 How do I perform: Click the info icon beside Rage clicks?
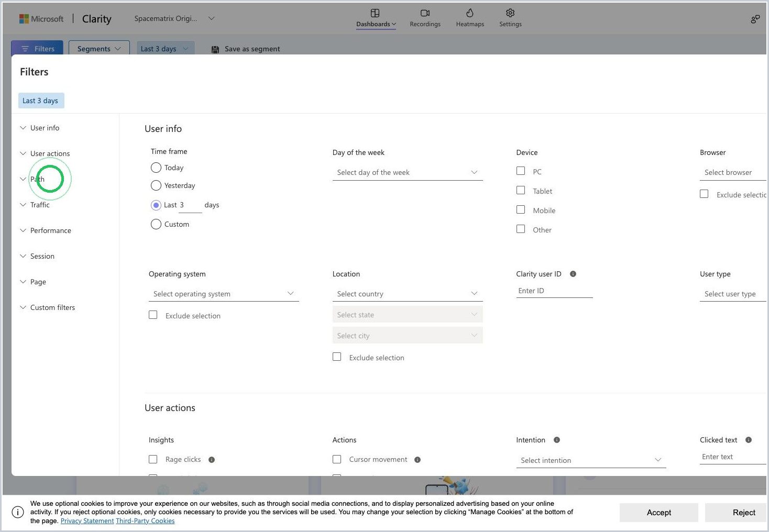click(212, 460)
